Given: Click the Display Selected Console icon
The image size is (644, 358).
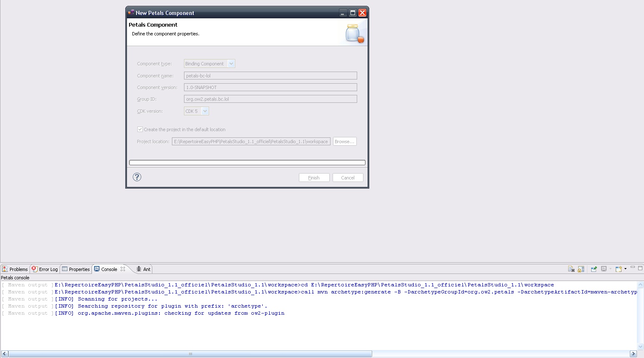Looking at the screenshot, I should pyautogui.click(x=604, y=269).
